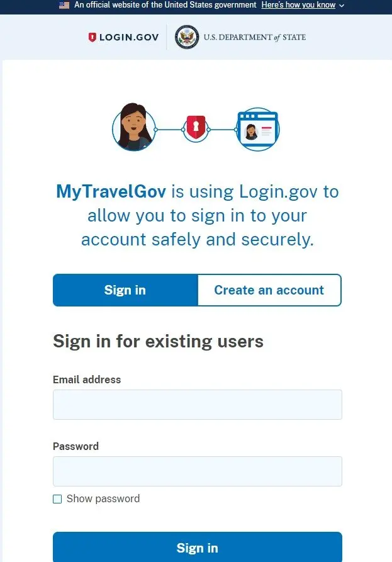
Task: Select the Sign in tab
Action: (125, 290)
